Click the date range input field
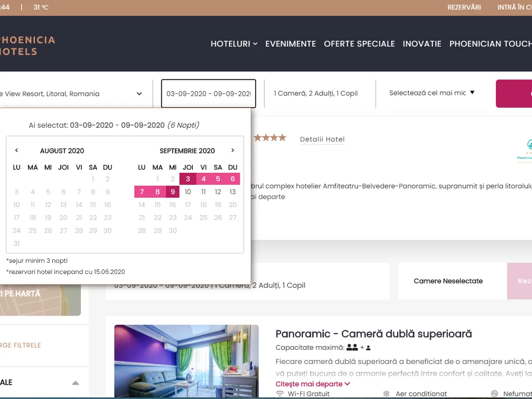The width and height of the screenshot is (532, 399). coord(208,94)
